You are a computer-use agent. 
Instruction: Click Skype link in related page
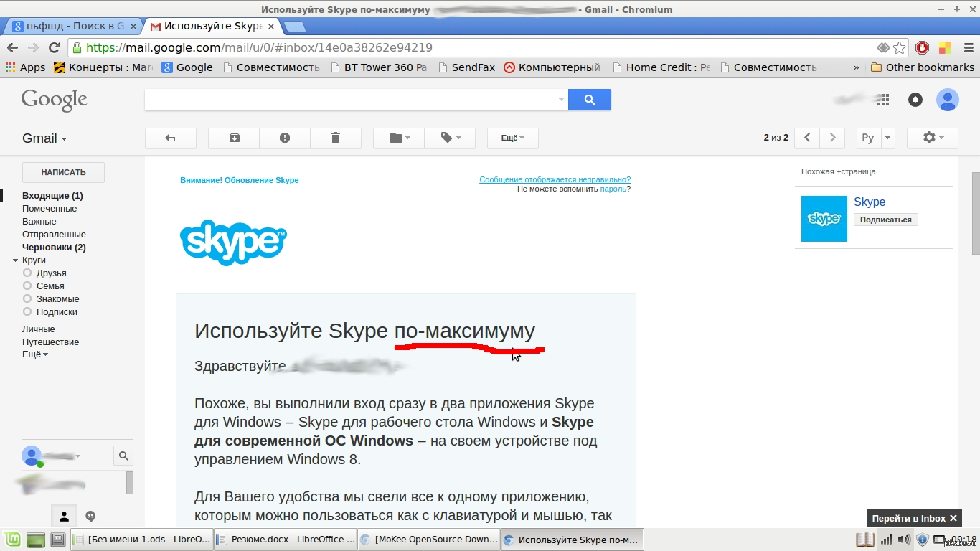click(x=870, y=202)
